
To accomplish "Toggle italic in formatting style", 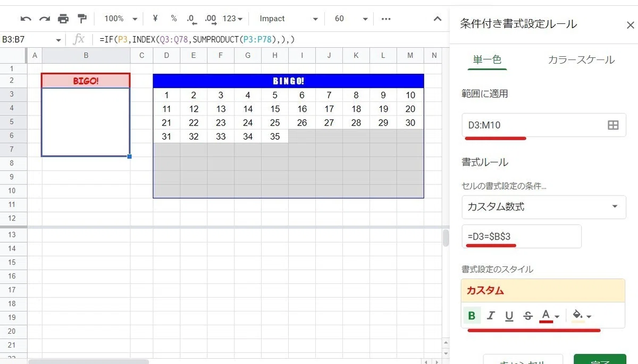I will click(491, 316).
